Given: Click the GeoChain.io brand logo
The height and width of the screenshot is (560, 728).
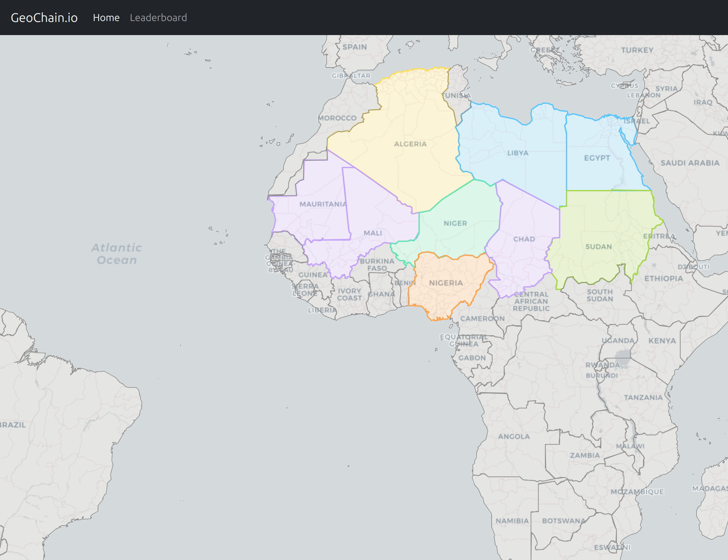Looking at the screenshot, I should (44, 17).
